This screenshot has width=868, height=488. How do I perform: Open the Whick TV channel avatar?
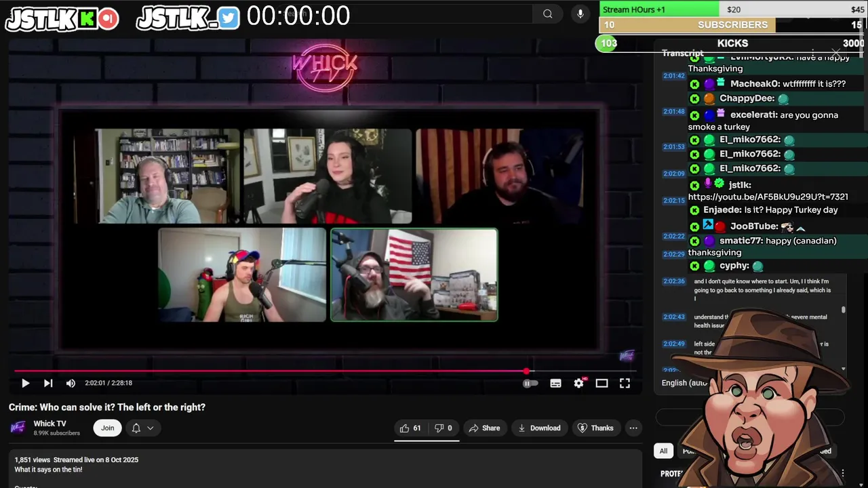18,427
